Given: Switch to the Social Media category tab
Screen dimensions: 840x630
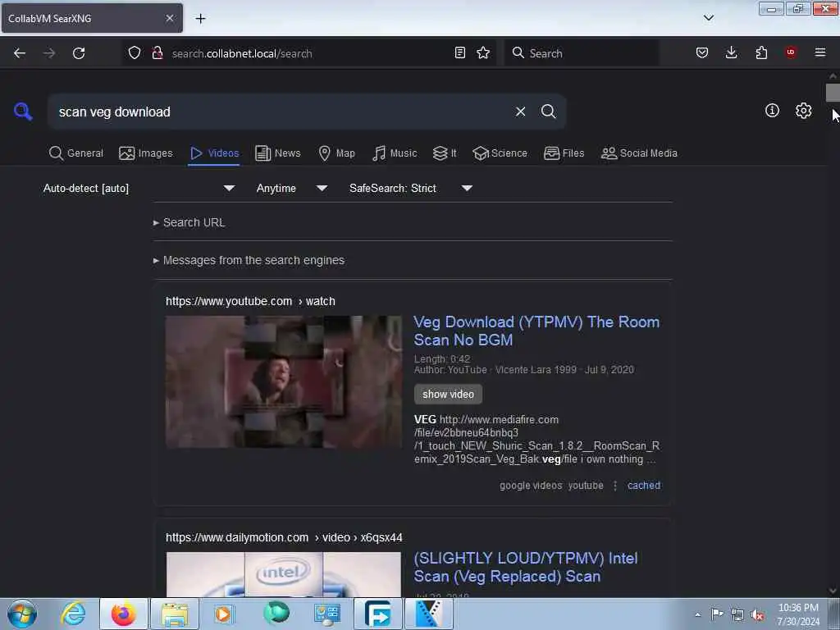Looking at the screenshot, I should tap(639, 153).
